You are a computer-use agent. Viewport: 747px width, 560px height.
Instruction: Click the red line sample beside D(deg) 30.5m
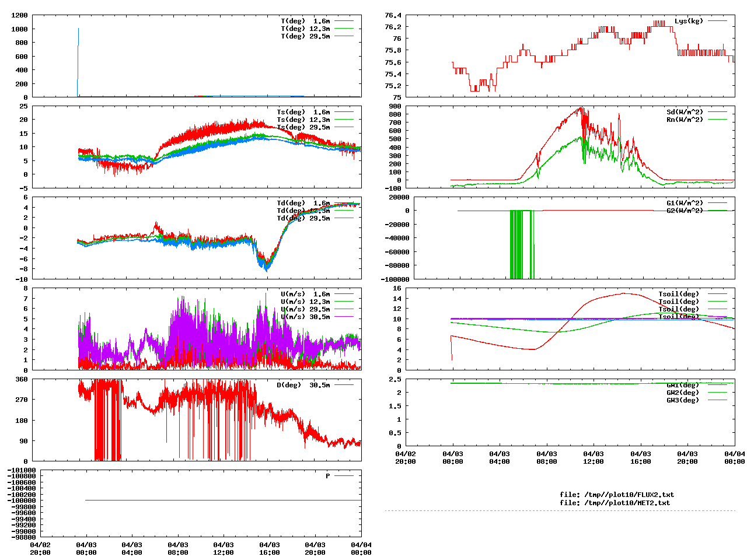[344, 385]
